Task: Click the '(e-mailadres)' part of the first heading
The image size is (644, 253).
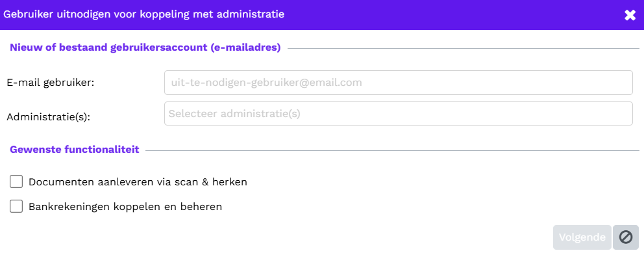Action: tap(245, 47)
